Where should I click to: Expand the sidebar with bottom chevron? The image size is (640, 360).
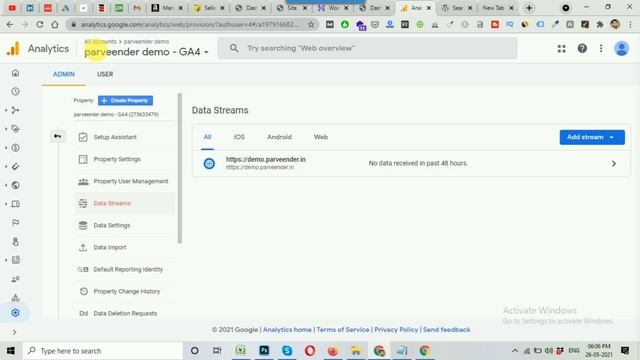pos(14,332)
